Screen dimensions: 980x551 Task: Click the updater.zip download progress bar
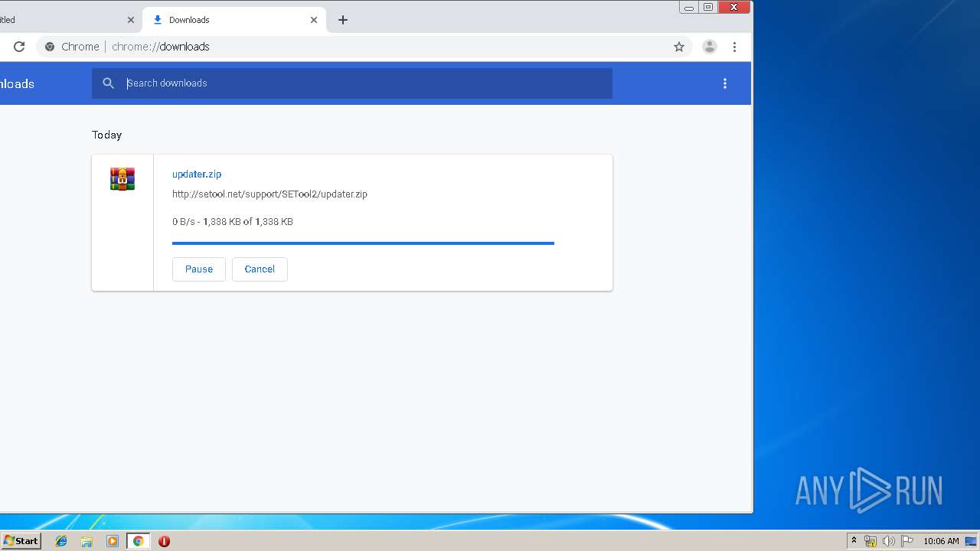click(x=363, y=243)
